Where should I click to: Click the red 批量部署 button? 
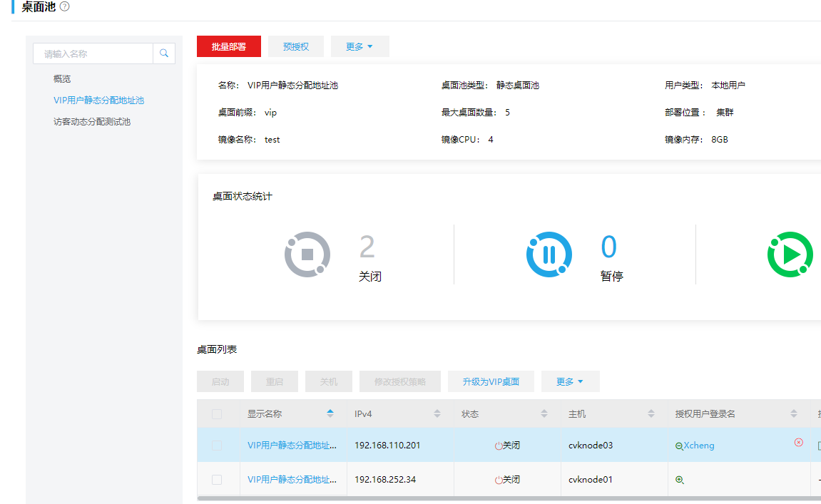coord(229,46)
